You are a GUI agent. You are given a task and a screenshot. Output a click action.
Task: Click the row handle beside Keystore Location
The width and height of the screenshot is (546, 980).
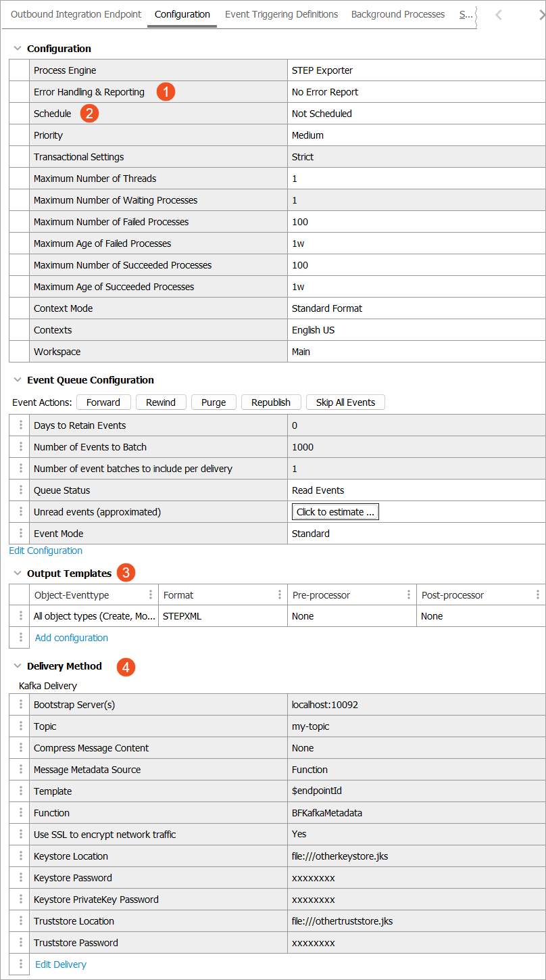(x=20, y=856)
